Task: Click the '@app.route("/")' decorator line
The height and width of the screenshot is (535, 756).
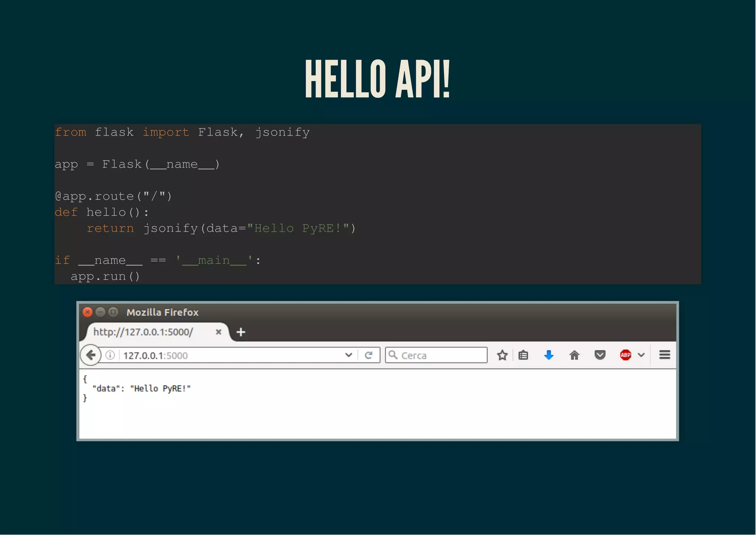Action: click(113, 196)
